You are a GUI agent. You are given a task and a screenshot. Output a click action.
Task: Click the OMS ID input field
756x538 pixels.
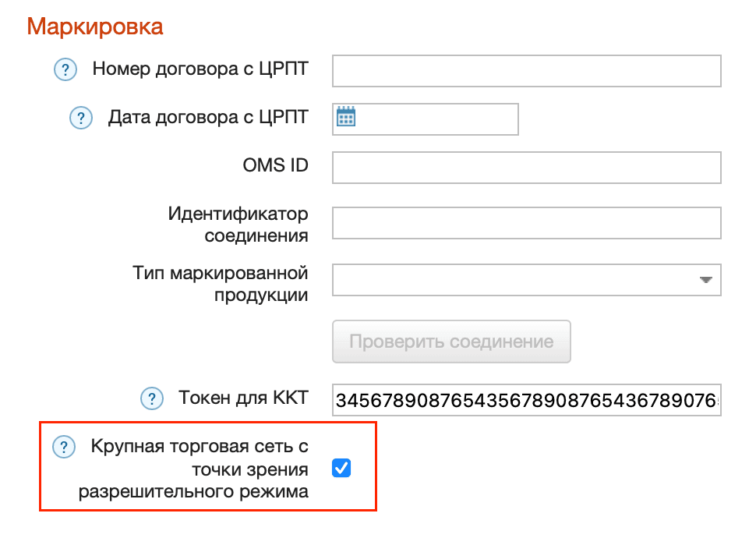tap(526, 166)
